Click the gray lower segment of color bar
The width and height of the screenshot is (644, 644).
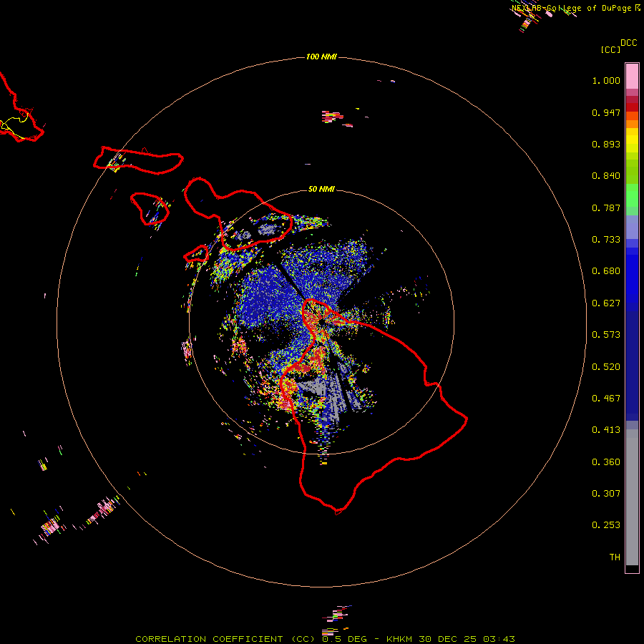point(632,497)
